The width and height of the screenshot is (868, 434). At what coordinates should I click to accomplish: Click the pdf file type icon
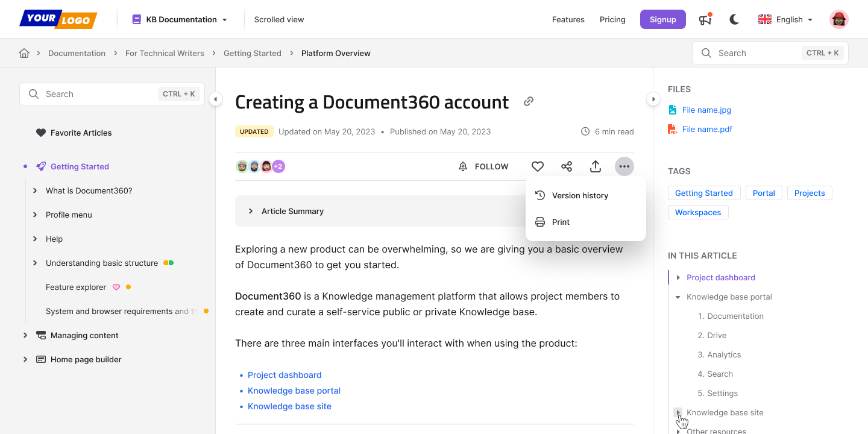point(673,129)
